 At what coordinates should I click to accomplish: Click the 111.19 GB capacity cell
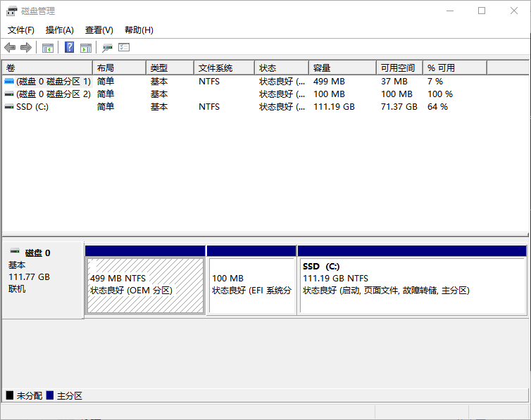[334, 107]
